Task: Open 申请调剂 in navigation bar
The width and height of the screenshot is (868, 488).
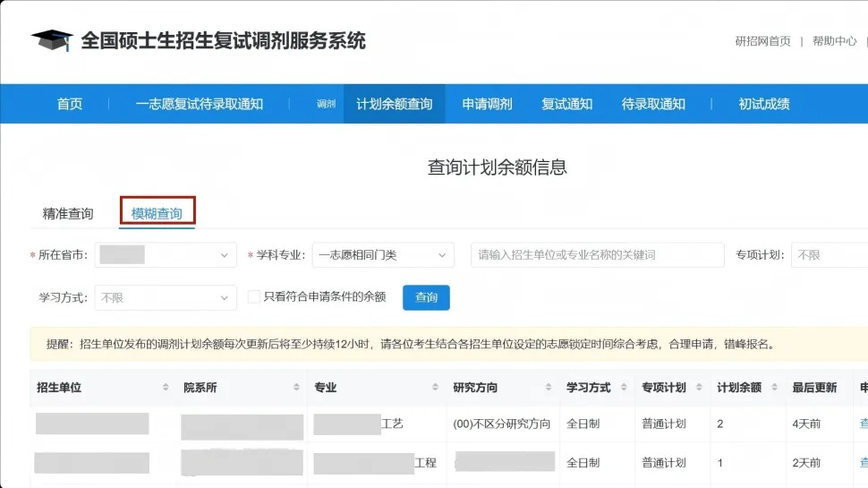Action: [487, 104]
